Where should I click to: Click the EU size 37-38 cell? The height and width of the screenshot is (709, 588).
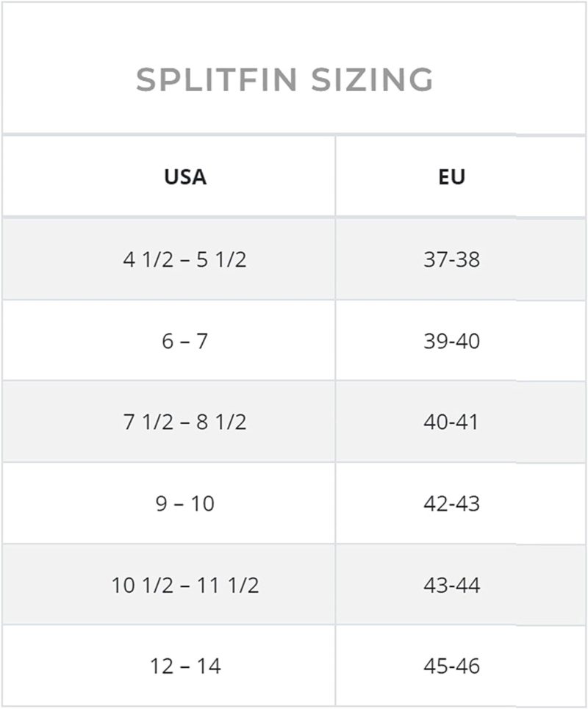(x=451, y=259)
